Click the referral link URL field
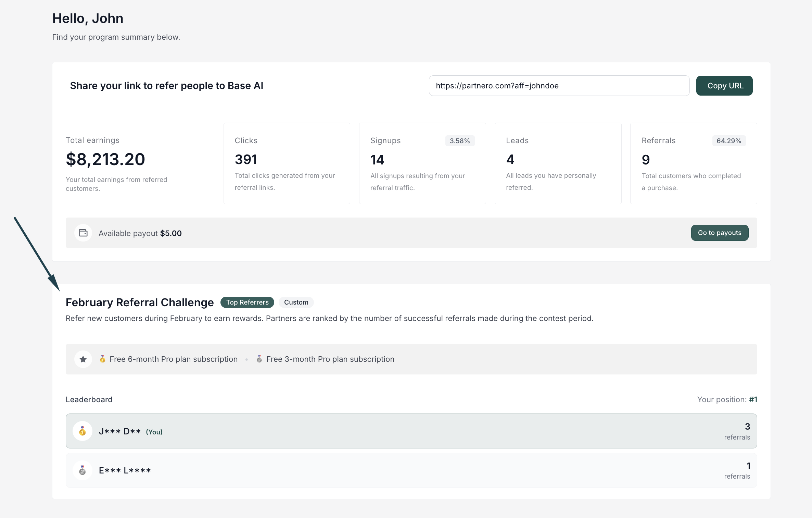This screenshot has height=518, width=812. point(559,86)
